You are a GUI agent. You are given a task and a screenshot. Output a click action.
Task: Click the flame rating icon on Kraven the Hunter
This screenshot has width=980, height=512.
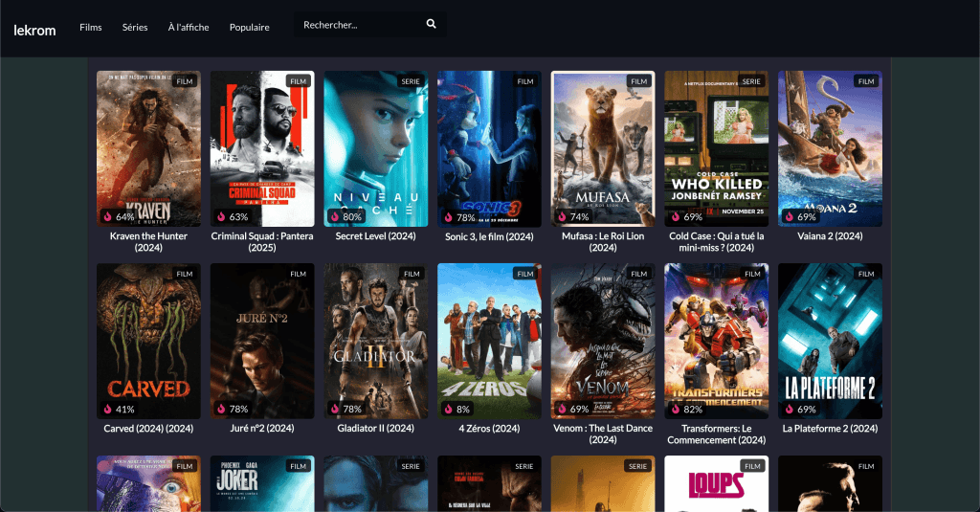(x=107, y=216)
